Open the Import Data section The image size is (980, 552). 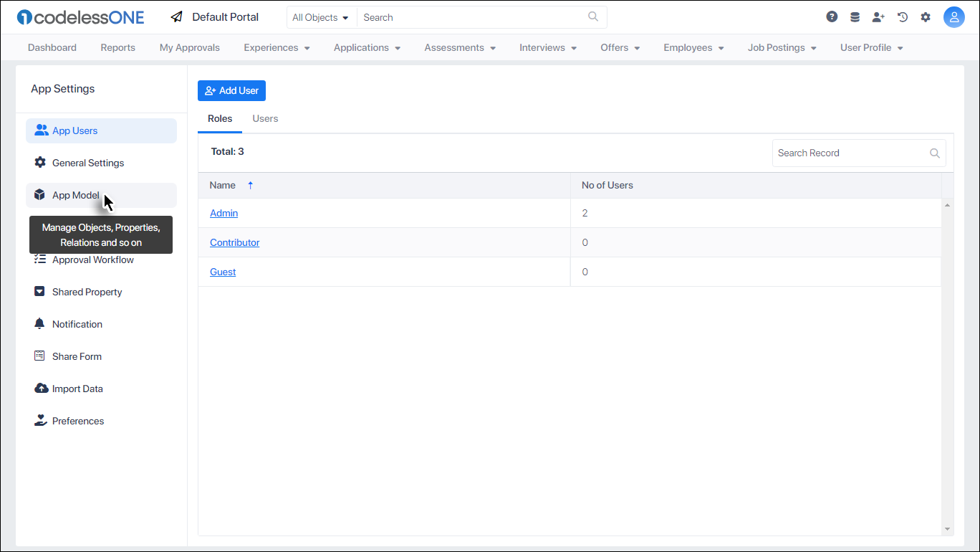pyautogui.click(x=75, y=388)
